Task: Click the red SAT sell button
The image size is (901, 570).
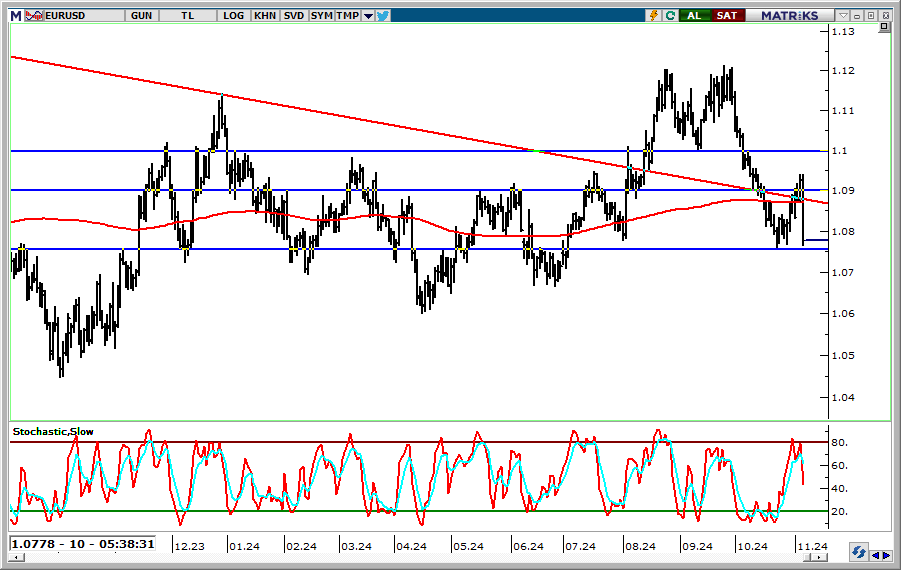Action: [x=727, y=16]
